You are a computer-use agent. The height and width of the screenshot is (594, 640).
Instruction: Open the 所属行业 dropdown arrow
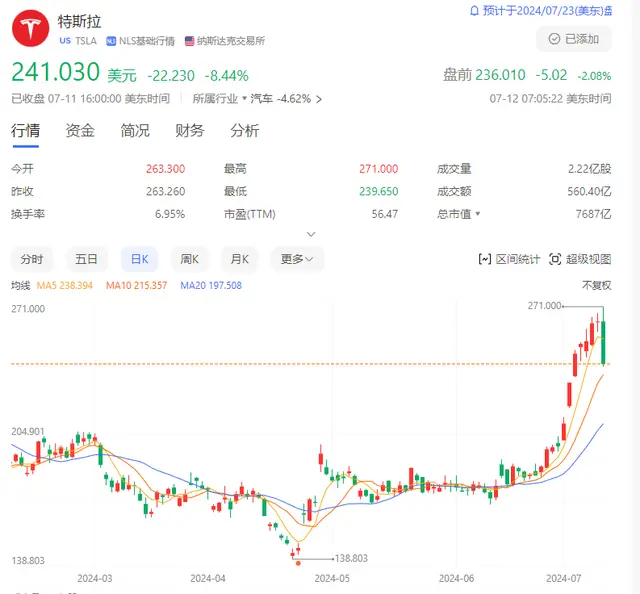pos(244,98)
